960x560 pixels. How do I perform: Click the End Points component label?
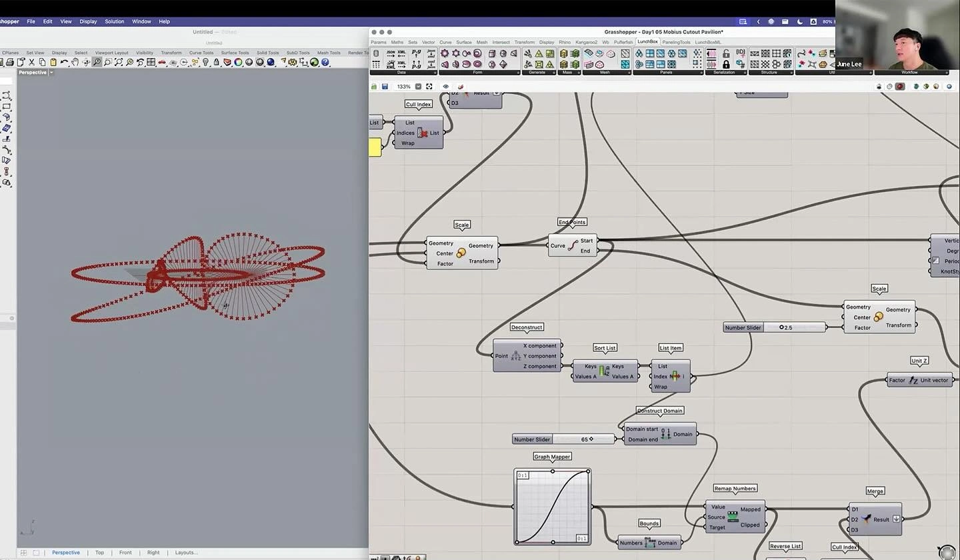[x=572, y=222]
